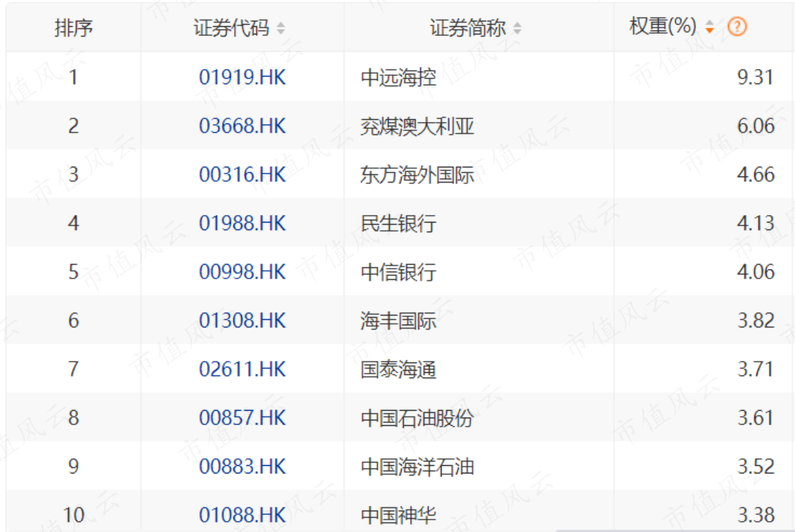The image size is (795, 532).
Task: Open stock code 01308.HK link
Action: click(242, 320)
